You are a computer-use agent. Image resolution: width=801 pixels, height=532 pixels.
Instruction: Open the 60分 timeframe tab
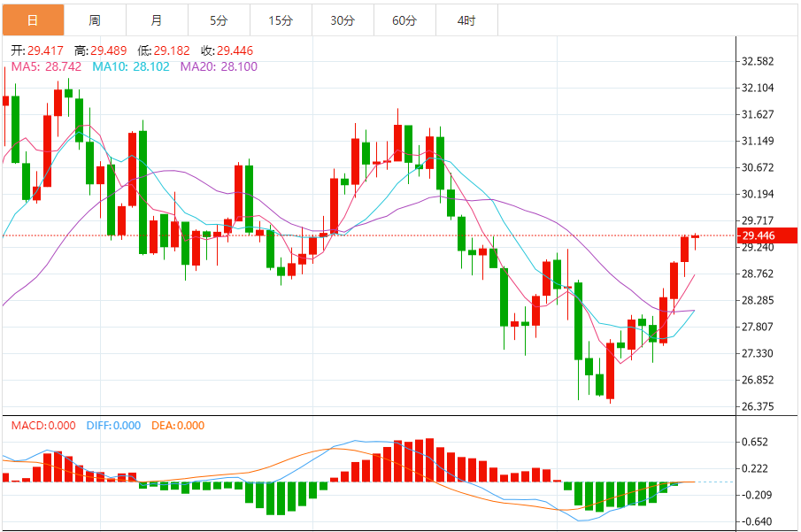point(404,20)
